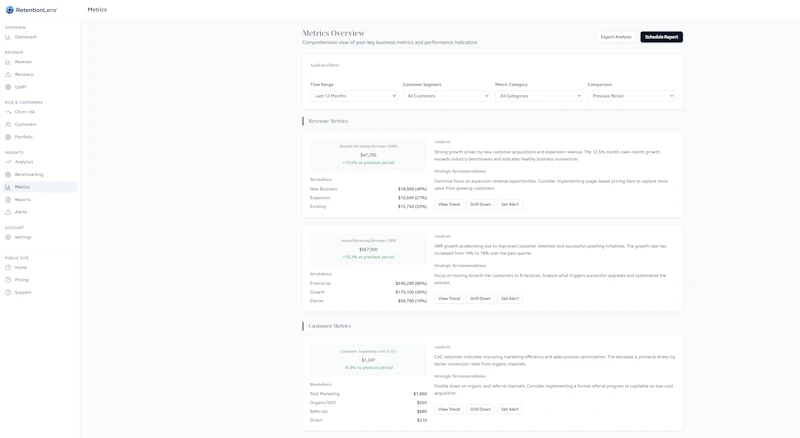This screenshot has height=438, width=800.
Task: Click the Dashboard icon in the sidebar
Action: (x=8, y=37)
